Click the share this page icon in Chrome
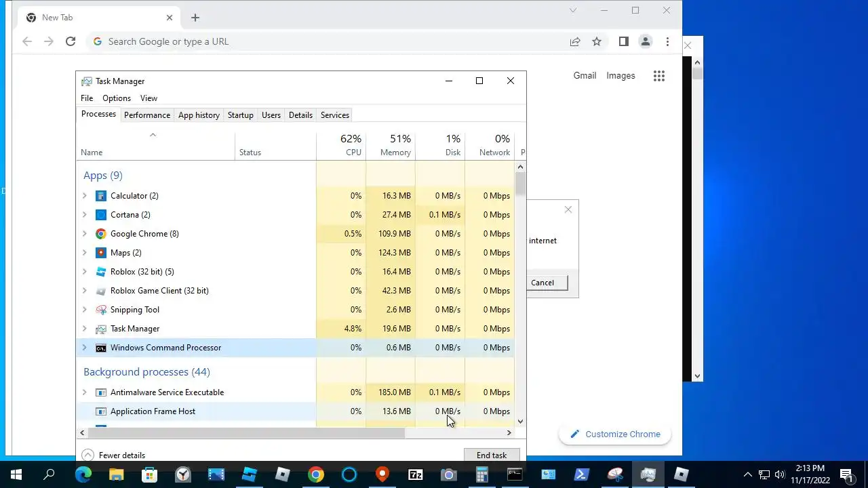 [x=575, y=41]
